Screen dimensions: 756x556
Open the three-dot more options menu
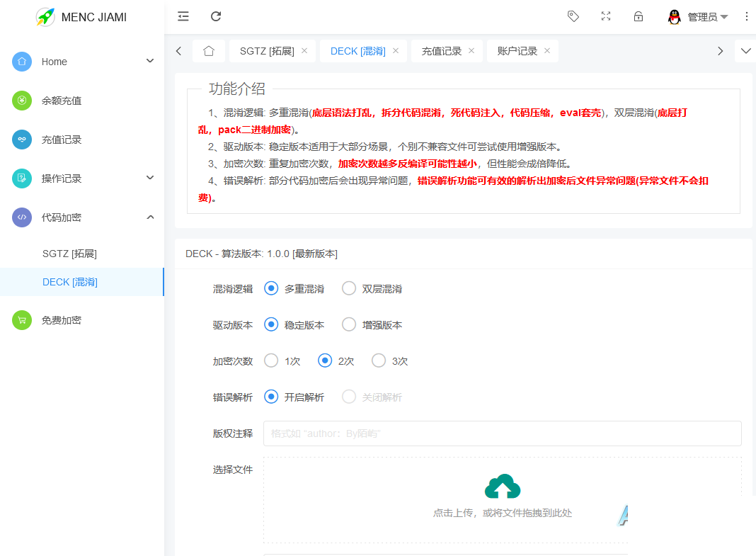pyautogui.click(x=747, y=16)
